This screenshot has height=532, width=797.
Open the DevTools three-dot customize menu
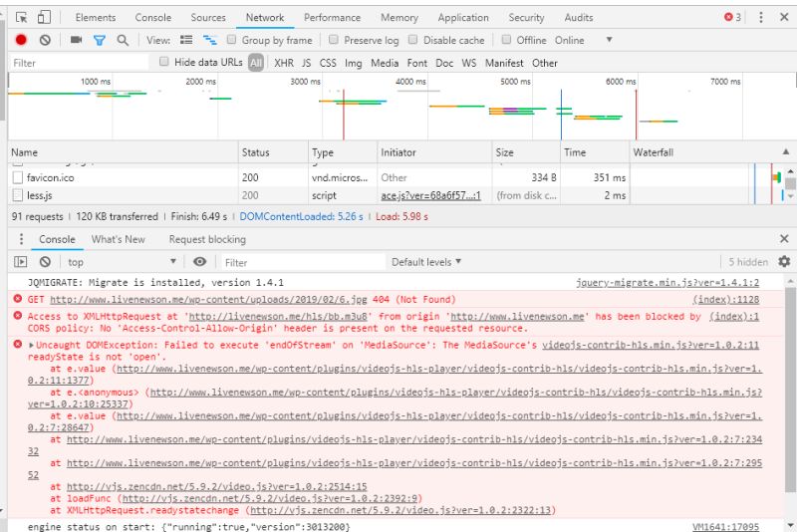click(x=761, y=17)
